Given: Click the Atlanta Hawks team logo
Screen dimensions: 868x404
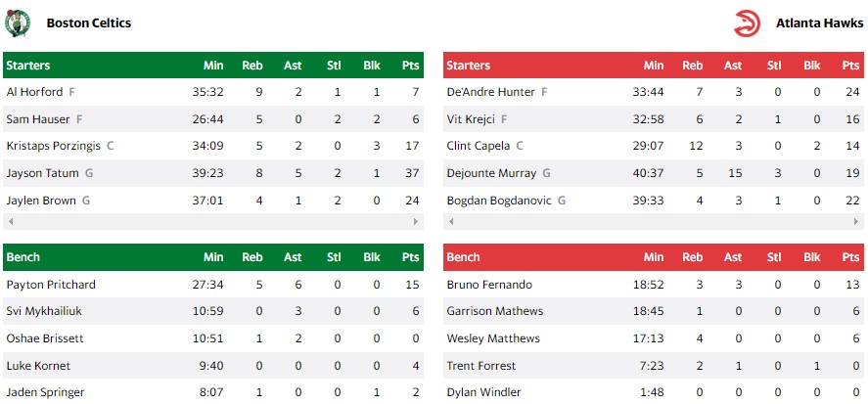Looking at the screenshot, I should pyautogui.click(x=747, y=22).
